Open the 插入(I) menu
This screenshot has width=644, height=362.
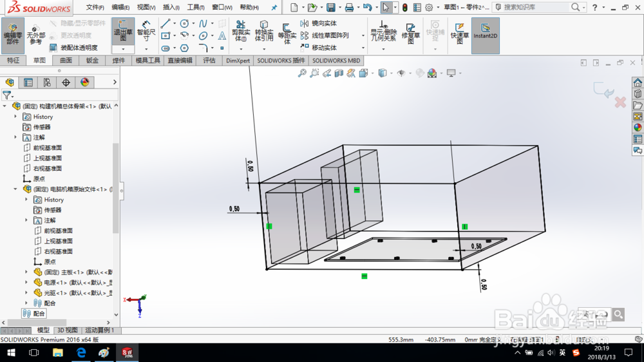171,7
